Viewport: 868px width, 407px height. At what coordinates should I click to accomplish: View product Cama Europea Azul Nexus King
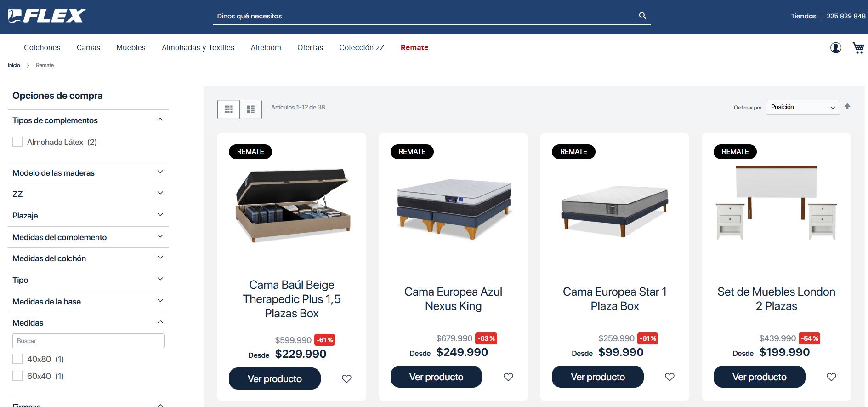coord(436,377)
